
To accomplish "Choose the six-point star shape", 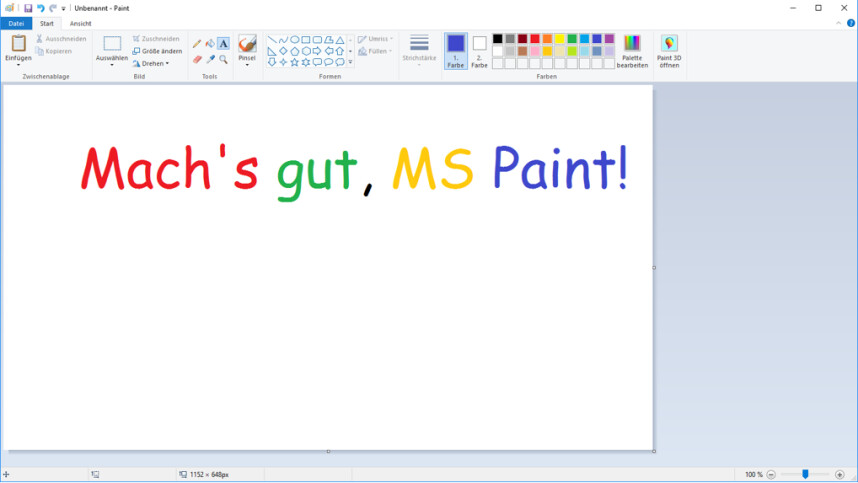I will point(306,62).
